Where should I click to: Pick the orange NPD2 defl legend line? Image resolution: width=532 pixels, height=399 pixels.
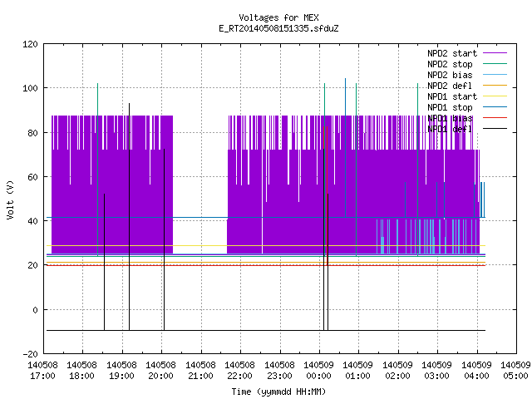pyautogui.click(x=495, y=85)
